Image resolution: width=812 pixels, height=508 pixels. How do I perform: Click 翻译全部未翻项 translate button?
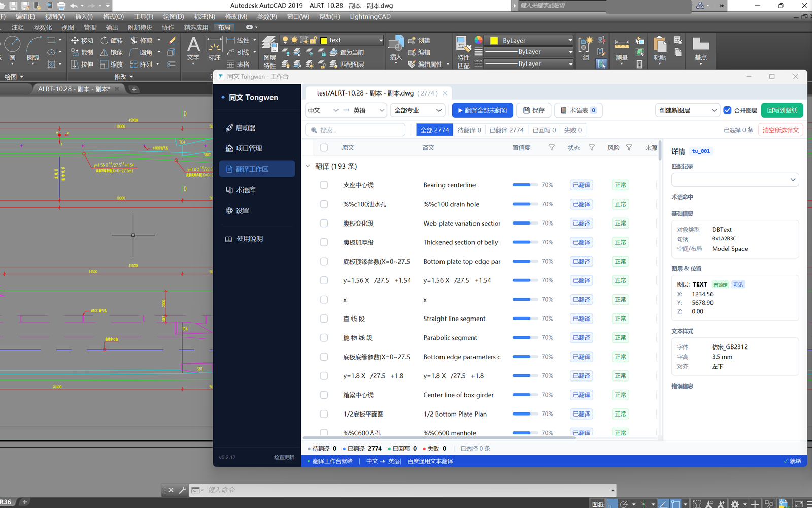[x=482, y=110]
